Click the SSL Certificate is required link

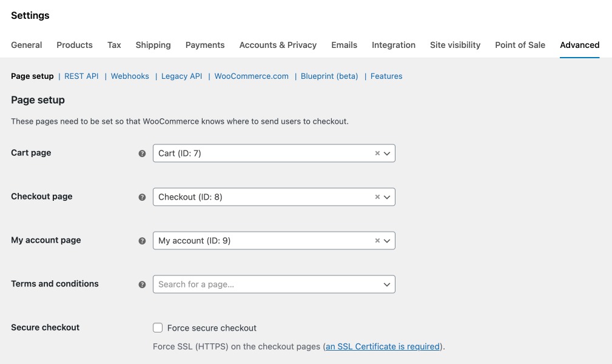click(x=382, y=346)
